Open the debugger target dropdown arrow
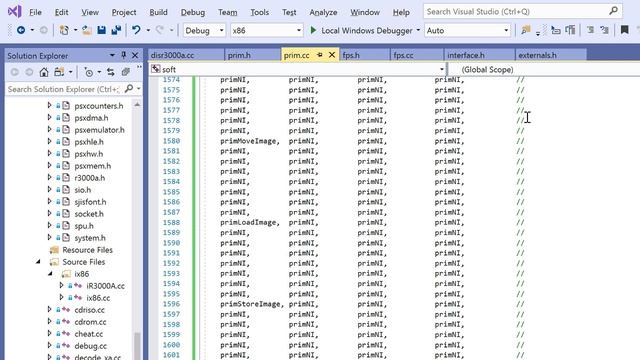This screenshot has width=640, height=360. [418, 31]
